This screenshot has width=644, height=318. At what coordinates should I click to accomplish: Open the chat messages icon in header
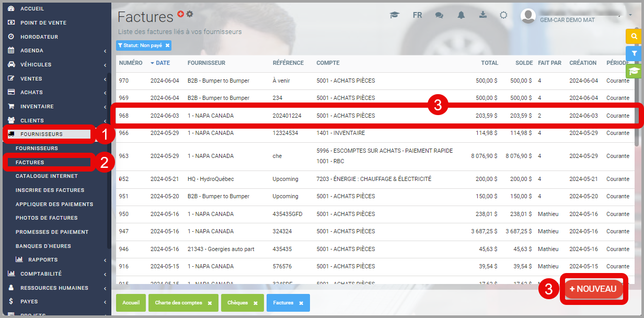click(439, 15)
